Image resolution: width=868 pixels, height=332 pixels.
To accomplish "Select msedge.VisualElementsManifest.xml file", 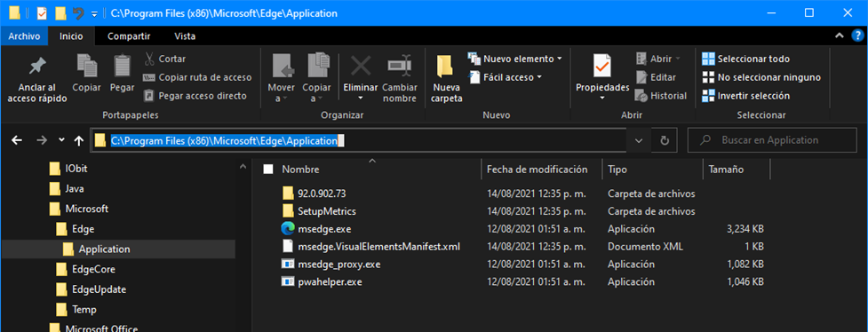I will click(378, 246).
